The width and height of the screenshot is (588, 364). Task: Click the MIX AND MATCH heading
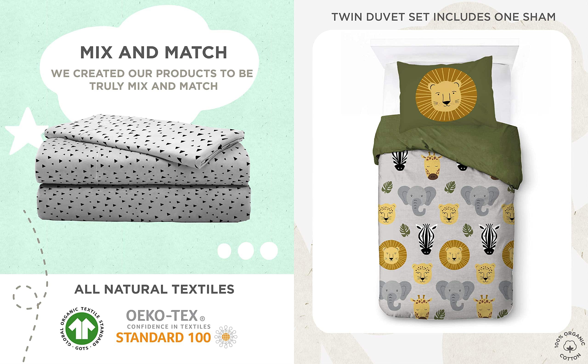click(154, 53)
